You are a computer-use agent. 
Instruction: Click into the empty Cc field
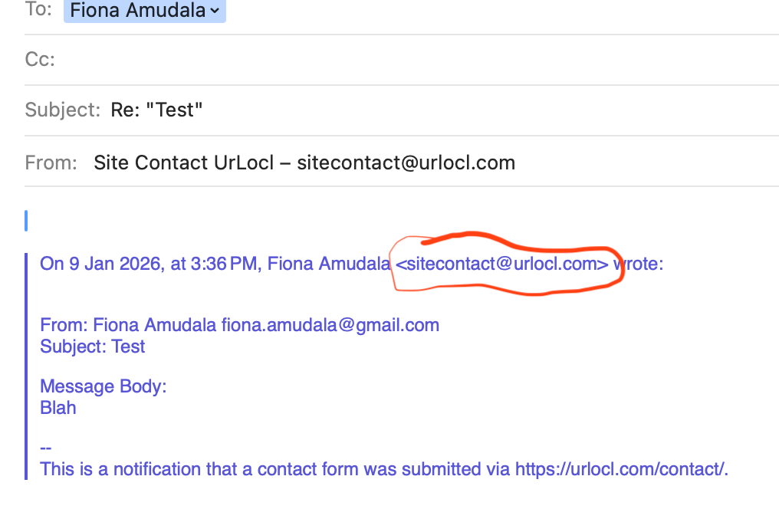383,59
